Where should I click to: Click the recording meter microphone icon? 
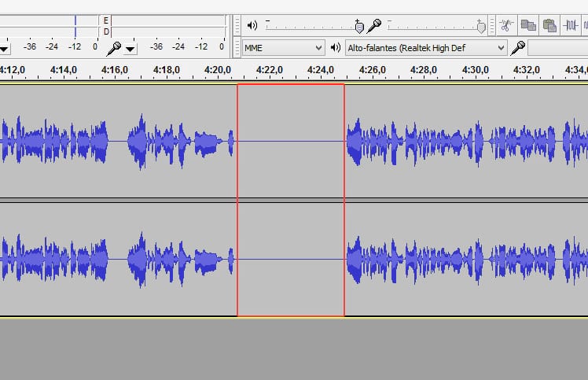[114, 49]
